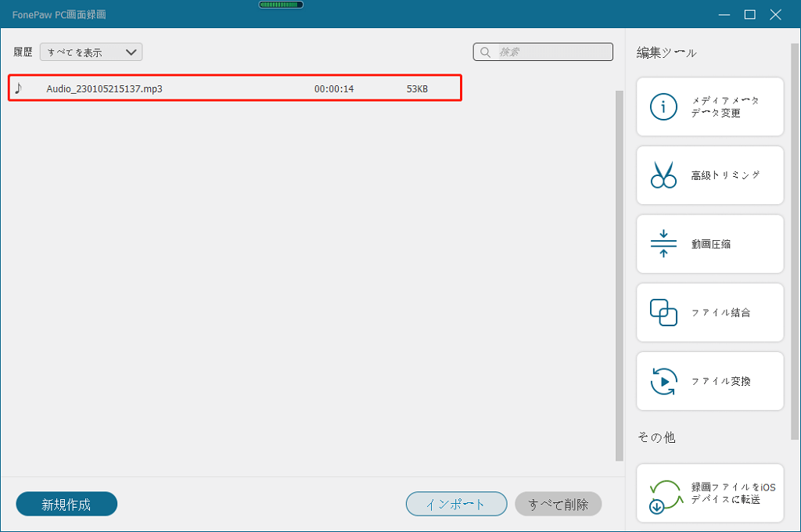Open the media metadata edit info icon
This screenshot has height=532, width=801.
663,107
